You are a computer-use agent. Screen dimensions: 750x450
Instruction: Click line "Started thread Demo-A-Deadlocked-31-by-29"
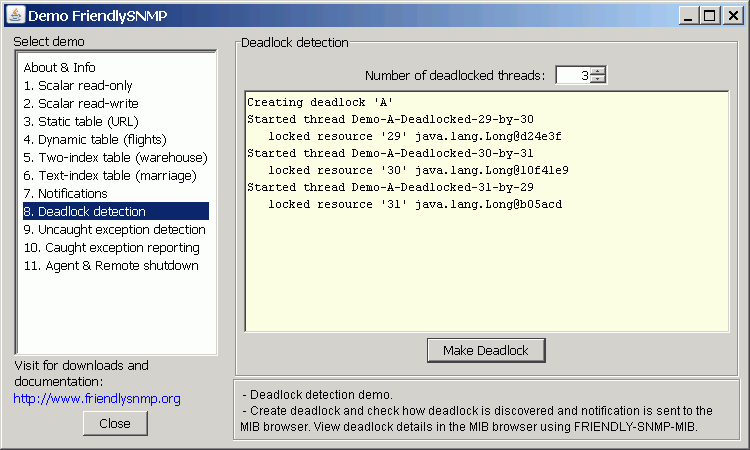tap(390, 187)
